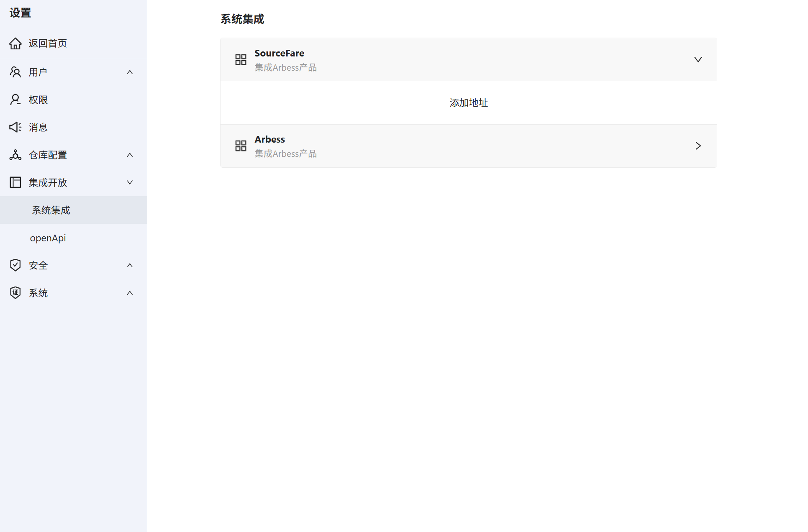Collapse the 集成开放 menu chevron
808x532 pixels.
tap(130, 183)
